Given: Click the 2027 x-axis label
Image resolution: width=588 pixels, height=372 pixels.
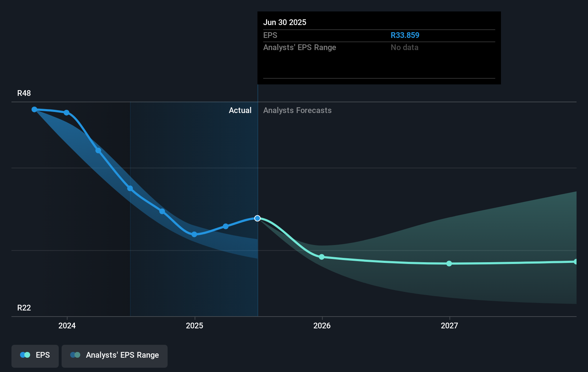Looking at the screenshot, I should click(x=449, y=325).
